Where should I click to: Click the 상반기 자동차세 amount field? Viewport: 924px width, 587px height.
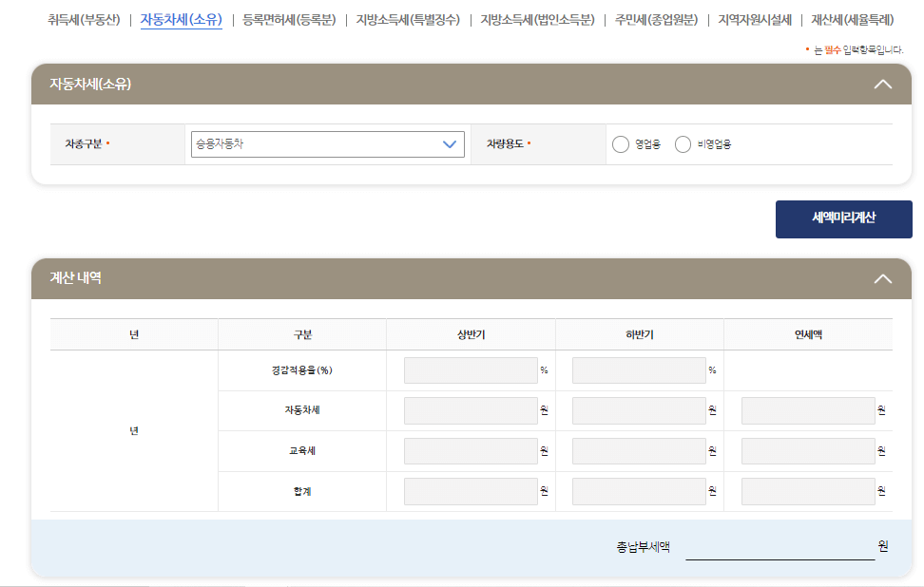(471, 410)
